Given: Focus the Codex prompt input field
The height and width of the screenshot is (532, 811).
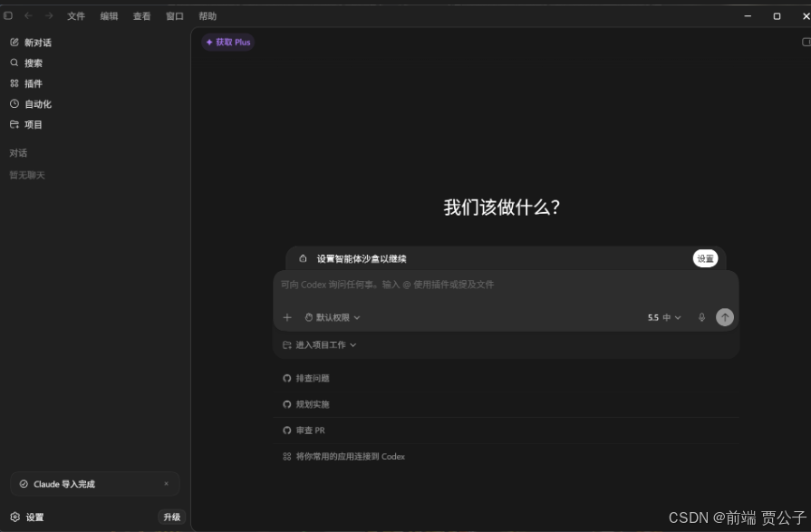Looking at the screenshot, I should [x=506, y=285].
